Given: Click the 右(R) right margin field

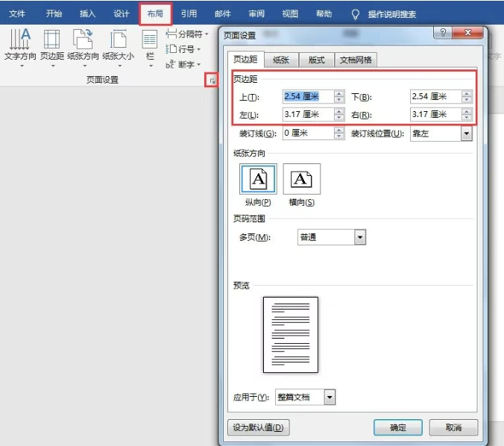Looking at the screenshot, I should point(436,114).
